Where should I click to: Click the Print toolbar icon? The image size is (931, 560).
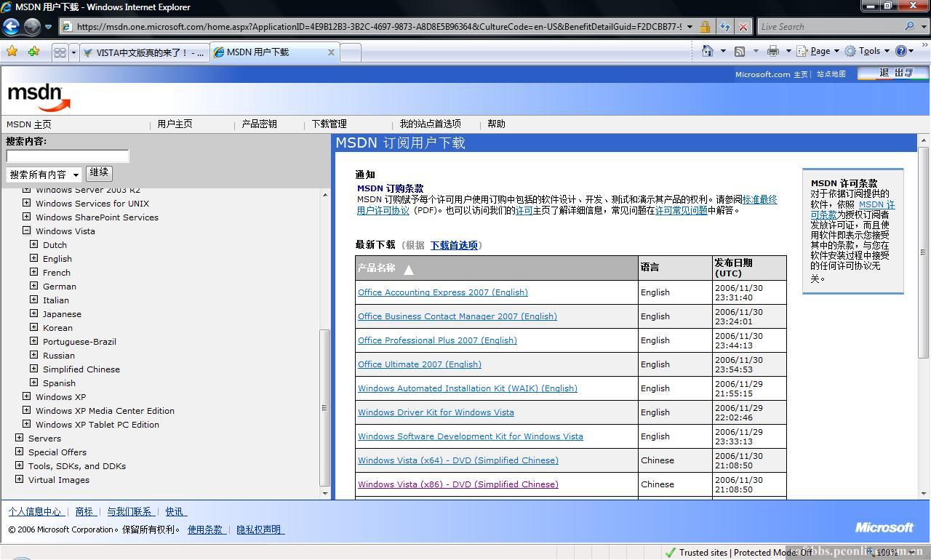point(772,51)
